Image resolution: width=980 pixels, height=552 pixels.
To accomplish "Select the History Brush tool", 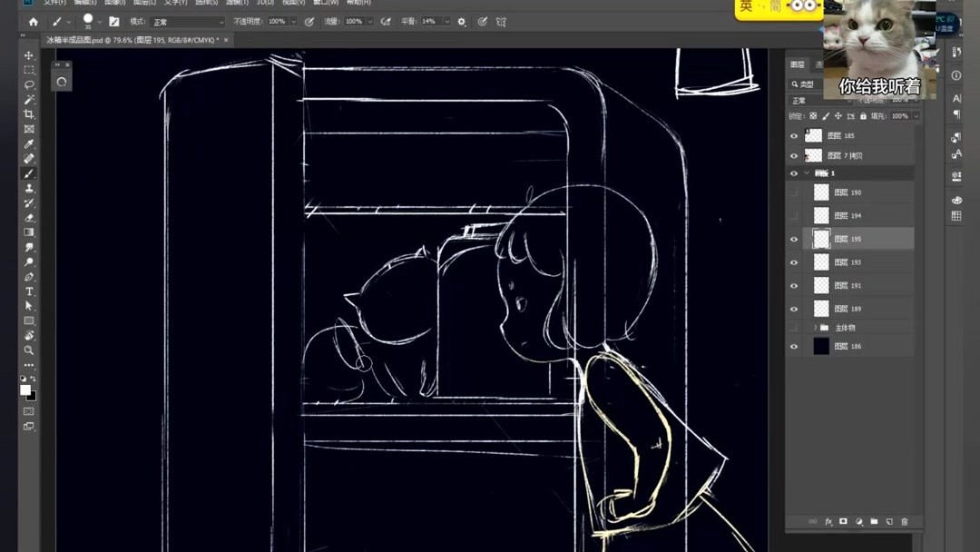I will pos(29,203).
